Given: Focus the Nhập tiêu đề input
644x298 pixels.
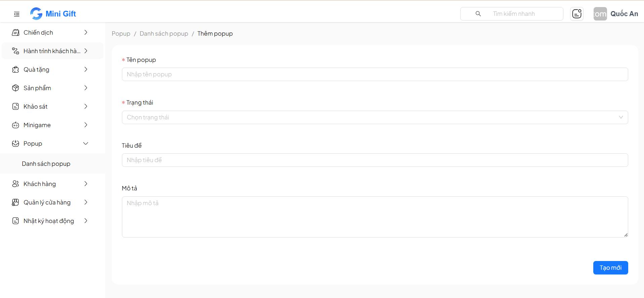Looking at the screenshot, I should pos(375,160).
